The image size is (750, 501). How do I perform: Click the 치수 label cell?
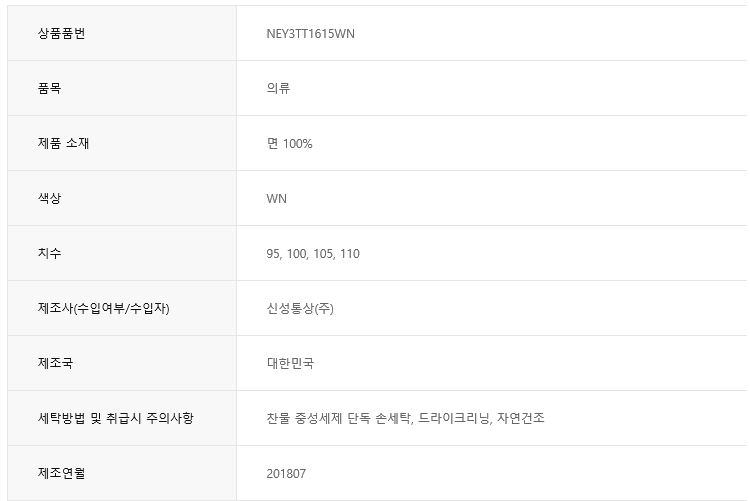tap(49, 253)
